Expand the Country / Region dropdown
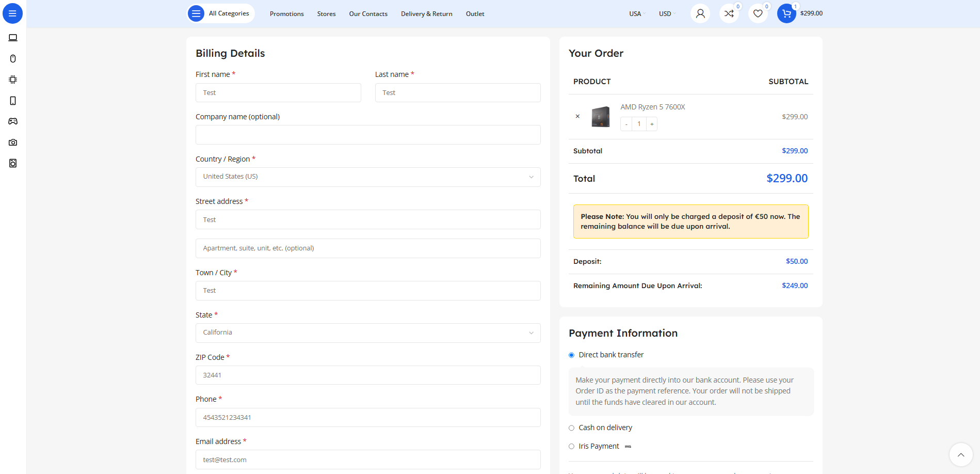The width and height of the screenshot is (980, 474). [x=367, y=177]
